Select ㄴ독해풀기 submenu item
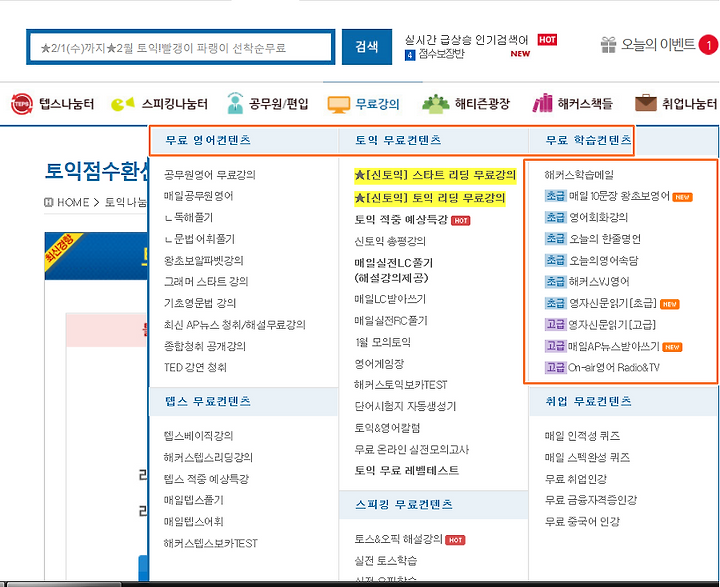This screenshot has width=720, height=587. [x=188, y=217]
